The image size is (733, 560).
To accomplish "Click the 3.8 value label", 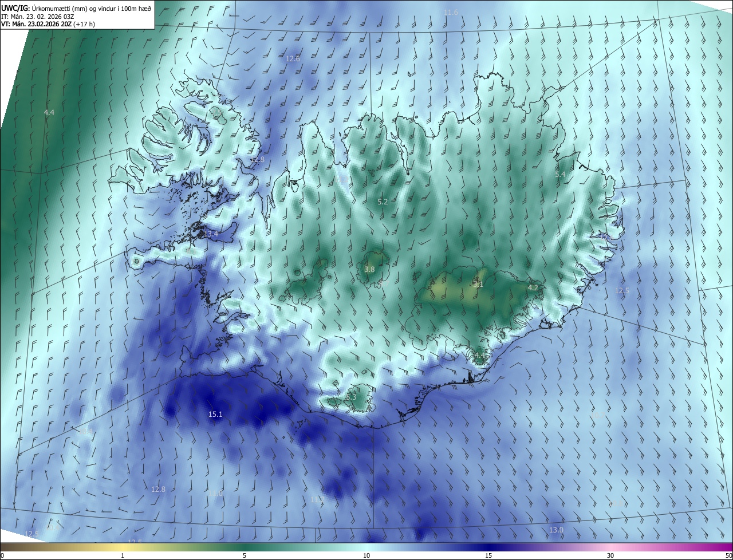I will (x=369, y=269).
